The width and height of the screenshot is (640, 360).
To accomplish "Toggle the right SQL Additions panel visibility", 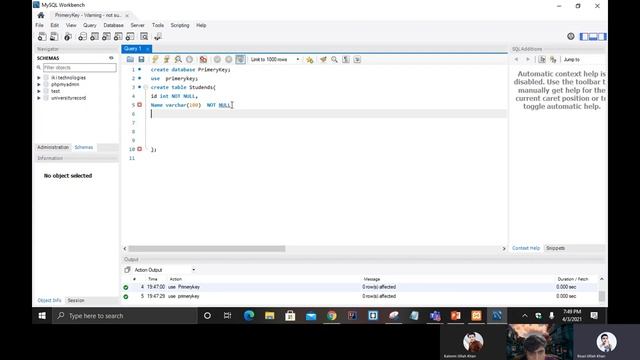I will pos(602,37).
